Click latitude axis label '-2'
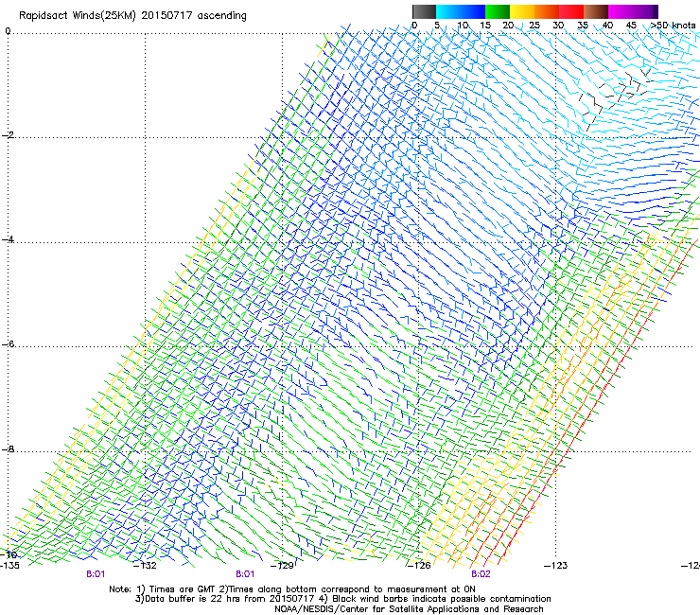The height and width of the screenshot is (615, 700). point(8,135)
